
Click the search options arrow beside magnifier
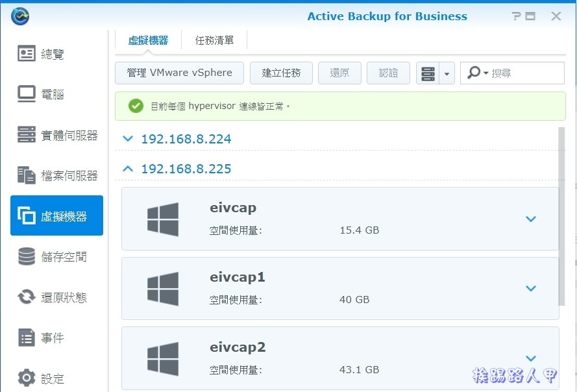coord(485,73)
